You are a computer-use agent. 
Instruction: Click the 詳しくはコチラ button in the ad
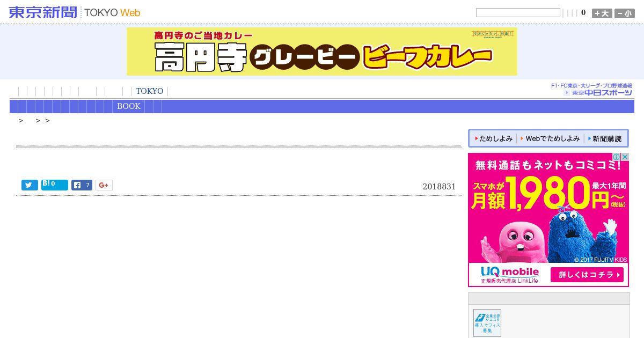click(x=587, y=275)
